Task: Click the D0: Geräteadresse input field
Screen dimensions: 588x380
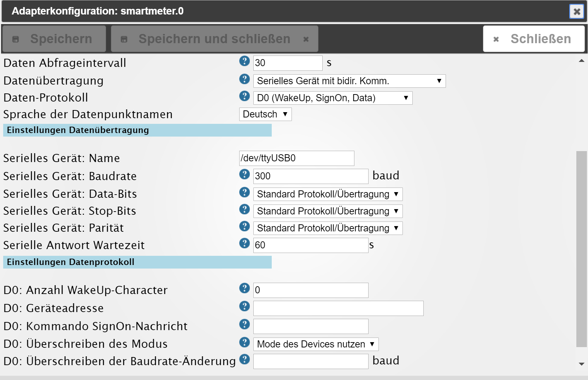Action: pyautogui.click(x=338, y=308)
